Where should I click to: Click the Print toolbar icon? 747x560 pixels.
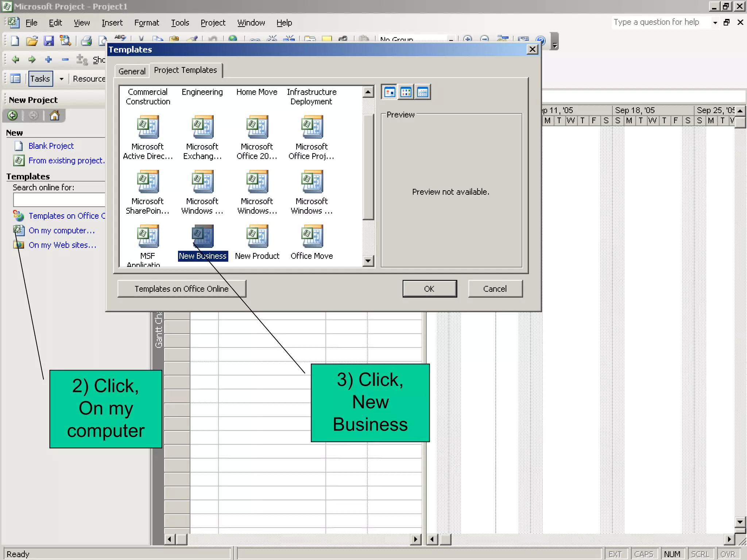point(86,41)
